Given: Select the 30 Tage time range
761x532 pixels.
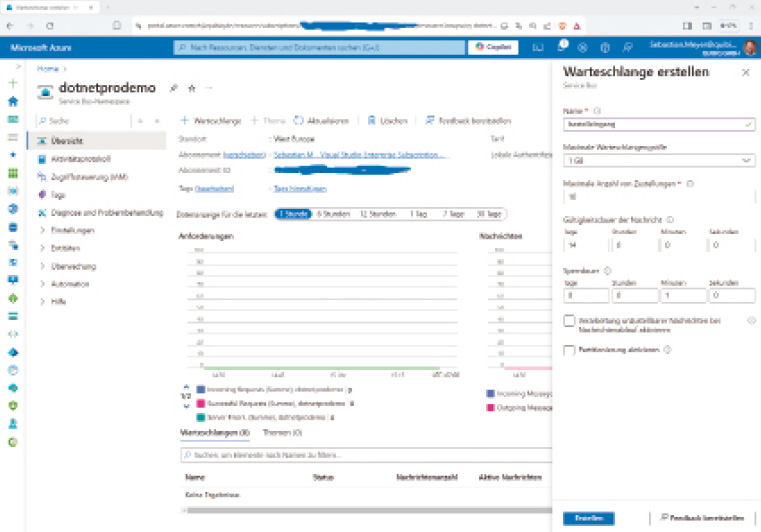Looking at the screenshot, I should pos(489,214).
